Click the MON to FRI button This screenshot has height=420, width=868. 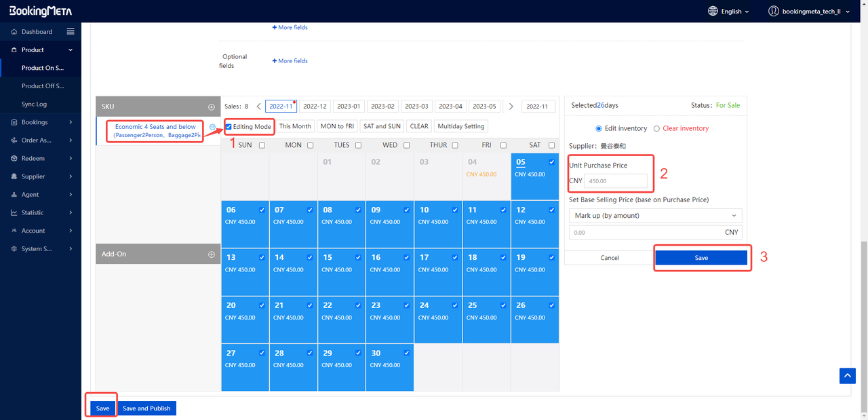[x=337, y=126]
